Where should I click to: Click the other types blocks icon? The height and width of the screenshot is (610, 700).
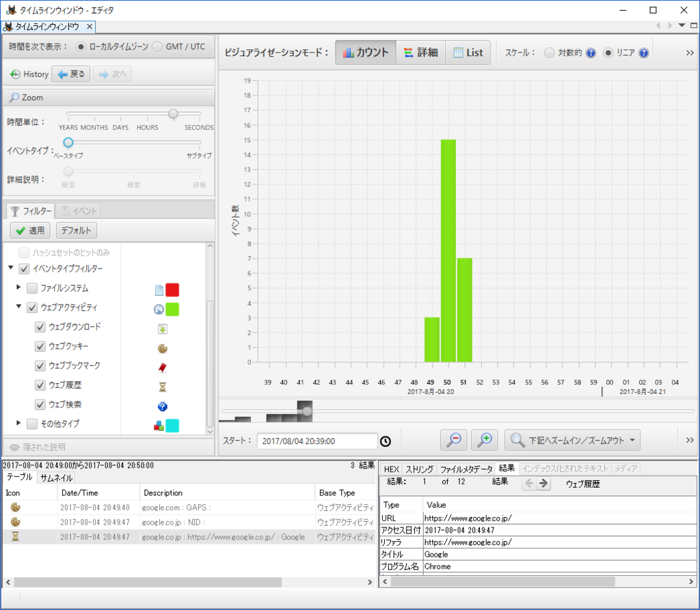pos(159,426)
